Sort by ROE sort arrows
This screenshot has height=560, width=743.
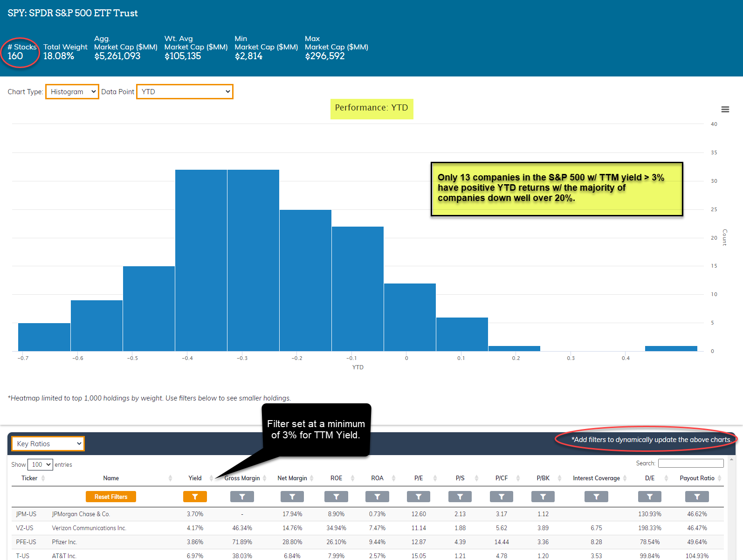pos(352,478)
